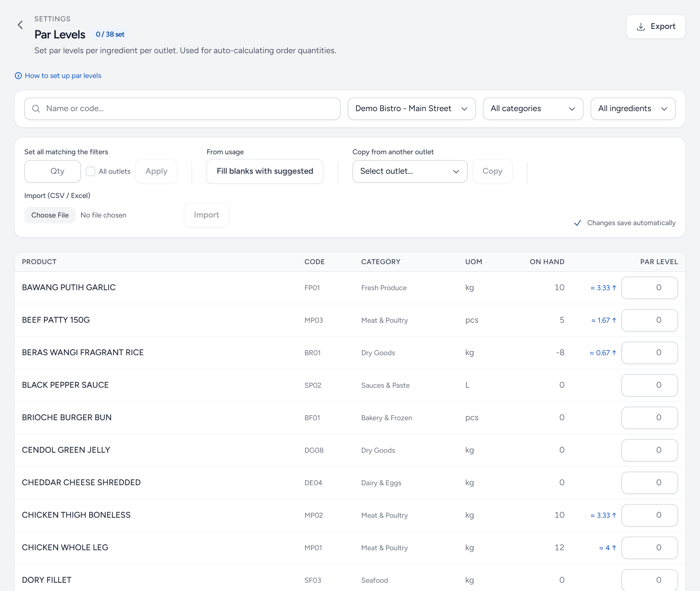
Task: Click the -8 on hand value
Action: tap(560, 353)
